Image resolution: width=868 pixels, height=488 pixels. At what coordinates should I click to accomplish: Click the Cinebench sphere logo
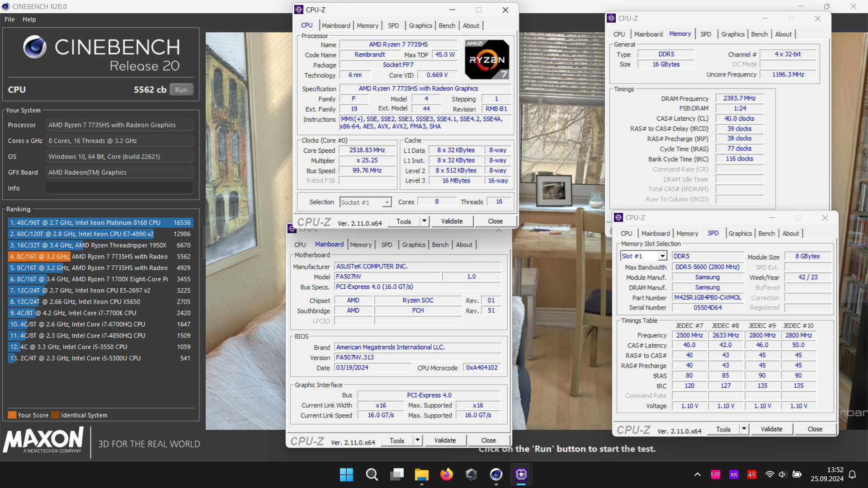[x=35, y=47]
